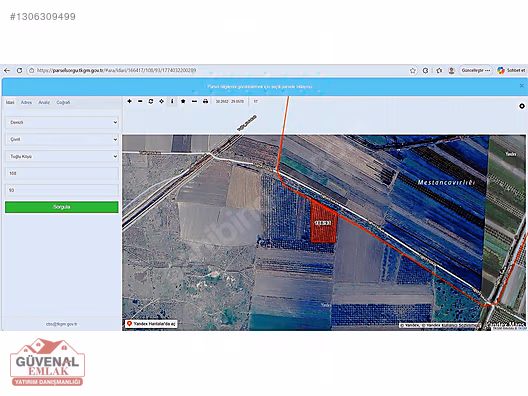
Task: Click the zoom level value 17 in the toolbar
Action: (x=256, y=101)
